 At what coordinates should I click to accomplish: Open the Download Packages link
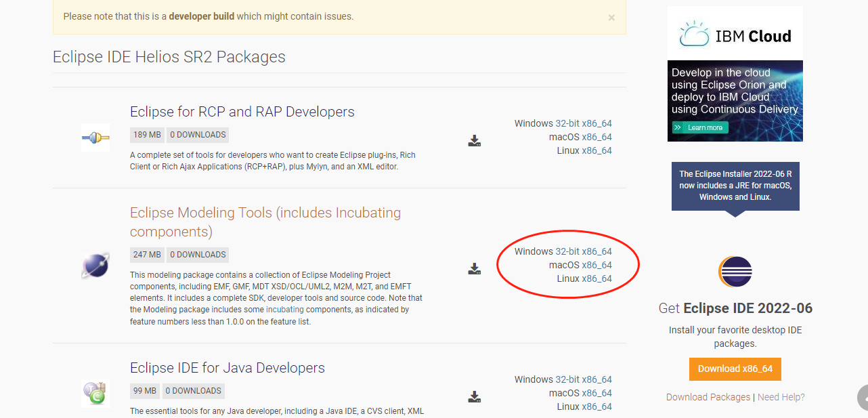click(x=708, y=397)
